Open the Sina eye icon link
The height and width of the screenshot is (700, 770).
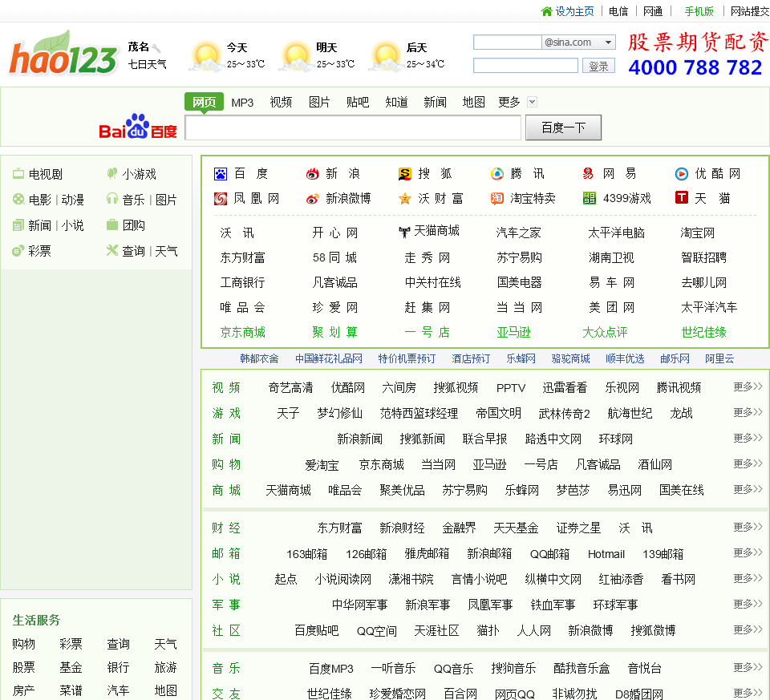click(313, 174)
